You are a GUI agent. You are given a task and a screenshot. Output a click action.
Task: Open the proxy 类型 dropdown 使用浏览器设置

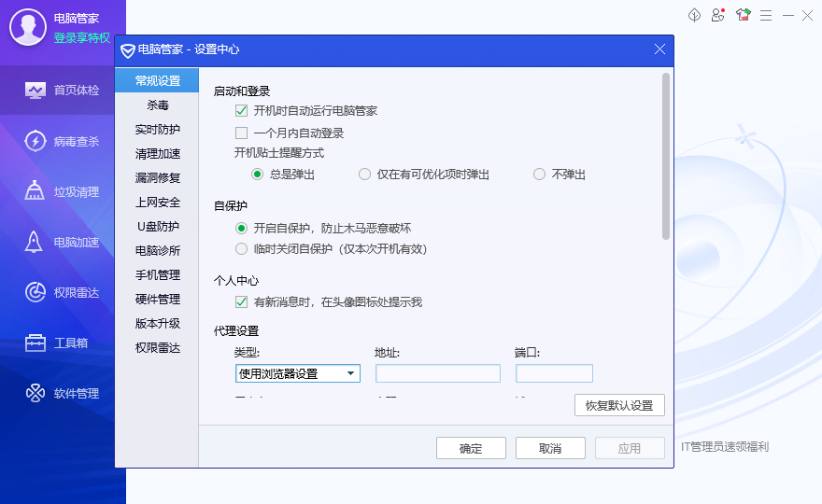298,373
